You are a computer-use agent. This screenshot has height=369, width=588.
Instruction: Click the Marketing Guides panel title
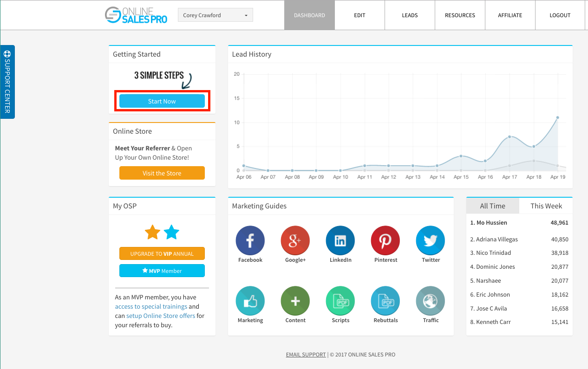point(259,206)
